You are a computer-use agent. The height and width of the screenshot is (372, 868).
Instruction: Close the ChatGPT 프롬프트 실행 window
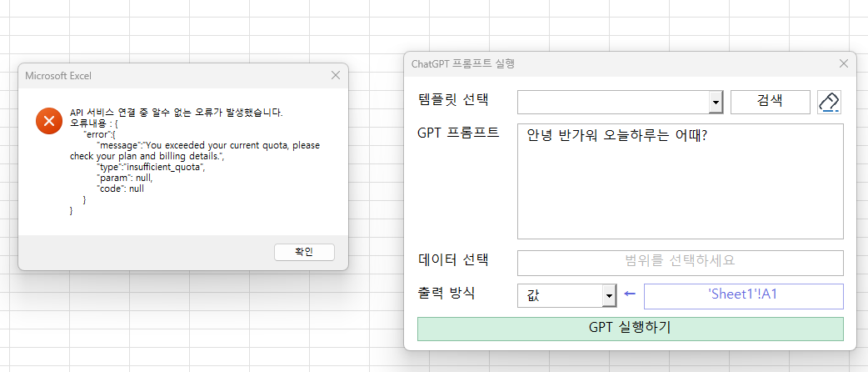click(x=844, y=63)
